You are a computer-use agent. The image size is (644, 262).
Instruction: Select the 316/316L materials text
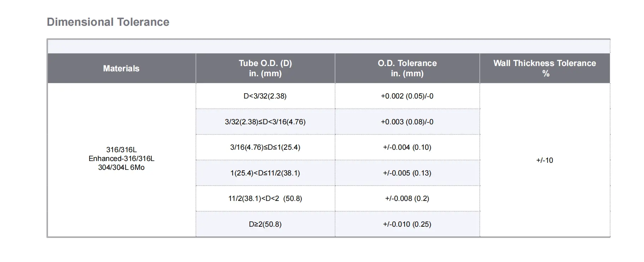click(121, 150)
